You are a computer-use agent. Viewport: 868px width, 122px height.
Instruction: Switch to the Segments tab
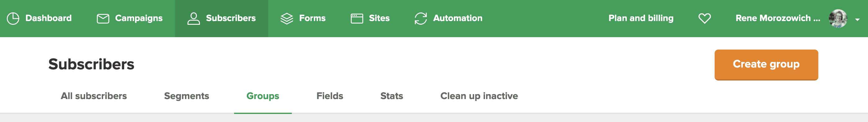point(186,96)
